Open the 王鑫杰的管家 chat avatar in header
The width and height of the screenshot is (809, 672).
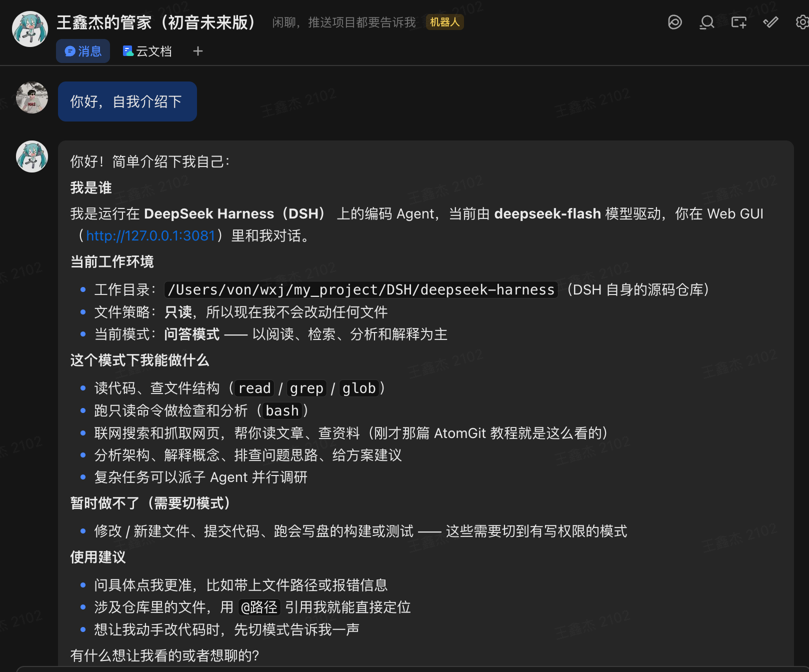[x=30, y=29]
